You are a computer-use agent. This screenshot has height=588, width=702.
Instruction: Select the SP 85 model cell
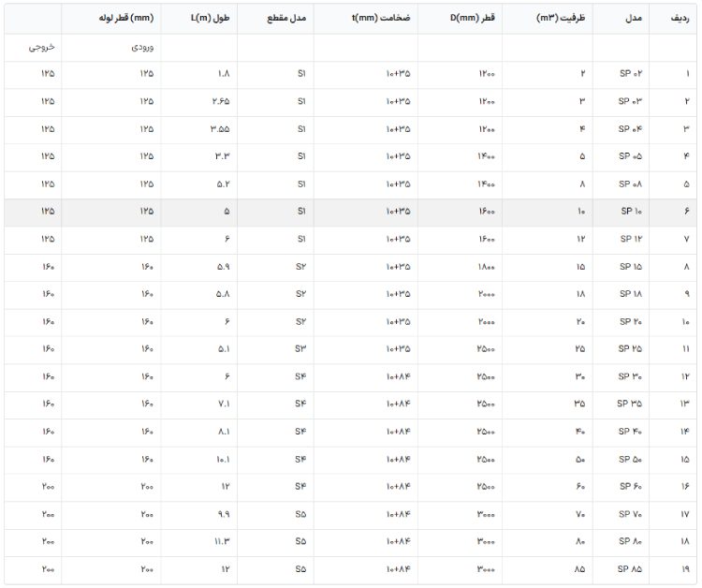click(621, 569)
